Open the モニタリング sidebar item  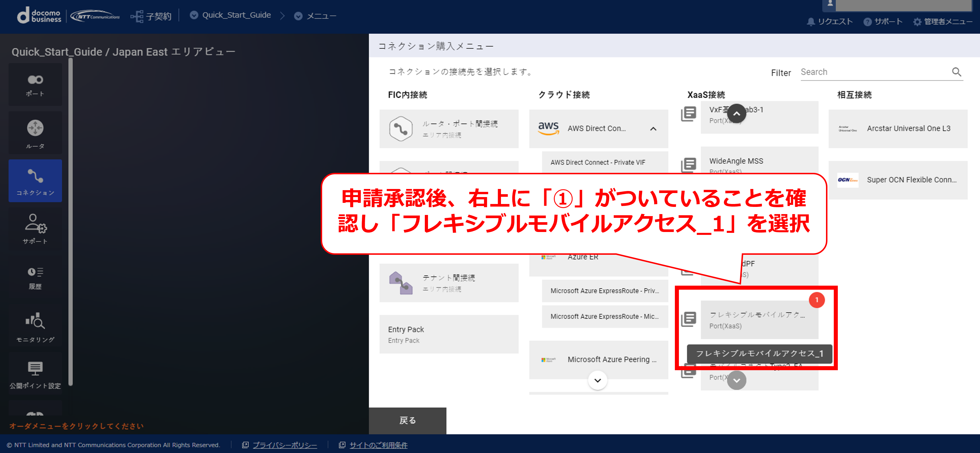pyautogui.click(x=35, y=325)
